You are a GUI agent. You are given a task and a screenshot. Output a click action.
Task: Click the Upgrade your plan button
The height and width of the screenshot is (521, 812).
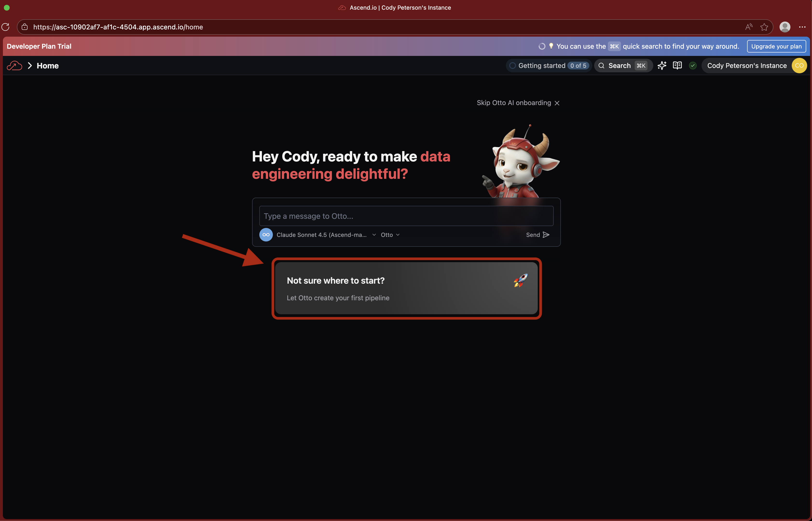tap(776, 46)
